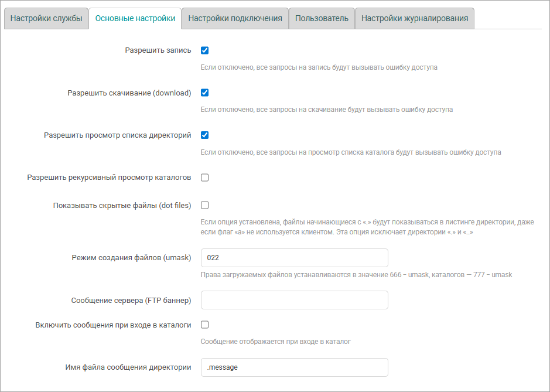550x392 pixels.
Task: Click the 'Имя файла сообщения директории' label
Action: pos(128,367)
